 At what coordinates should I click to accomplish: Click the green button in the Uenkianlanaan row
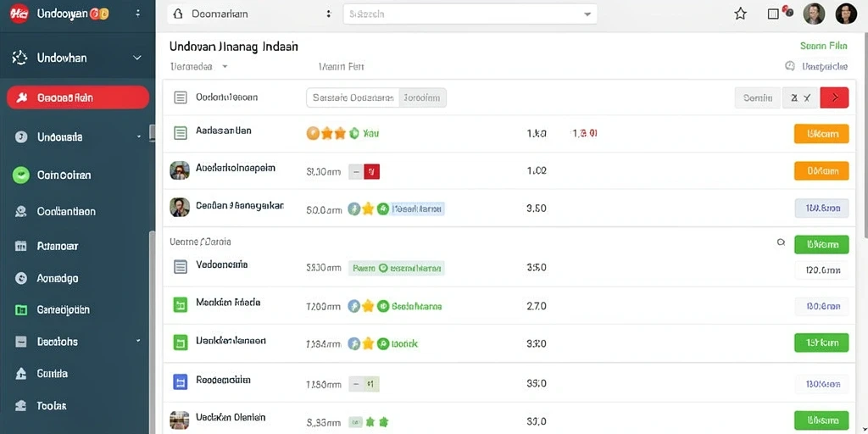(x=821, y=342)
